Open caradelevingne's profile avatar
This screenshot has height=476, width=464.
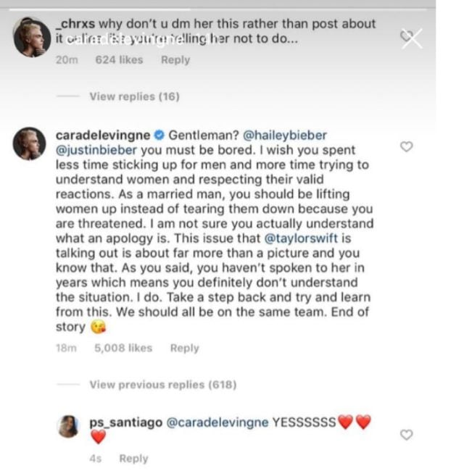click(31, 144)
